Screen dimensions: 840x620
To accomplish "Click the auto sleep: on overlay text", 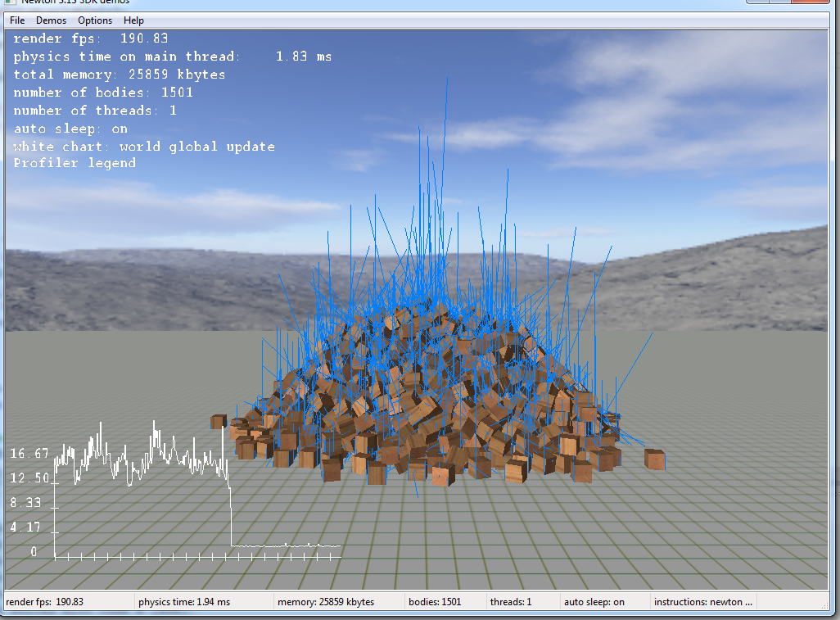I will tap(70, 129).
